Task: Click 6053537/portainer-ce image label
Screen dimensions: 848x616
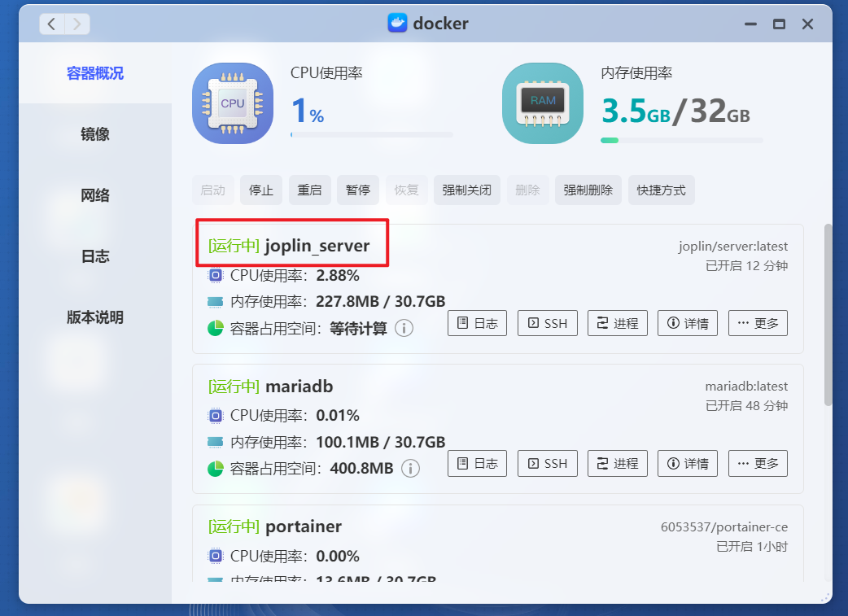Action: pos(724,526)
